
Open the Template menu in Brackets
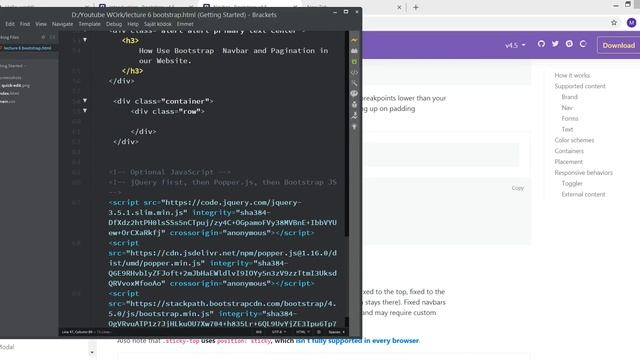point(89,24)
